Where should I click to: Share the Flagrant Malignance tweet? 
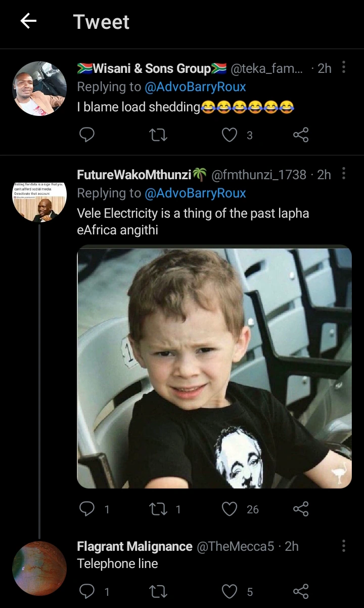coord(301,591)
